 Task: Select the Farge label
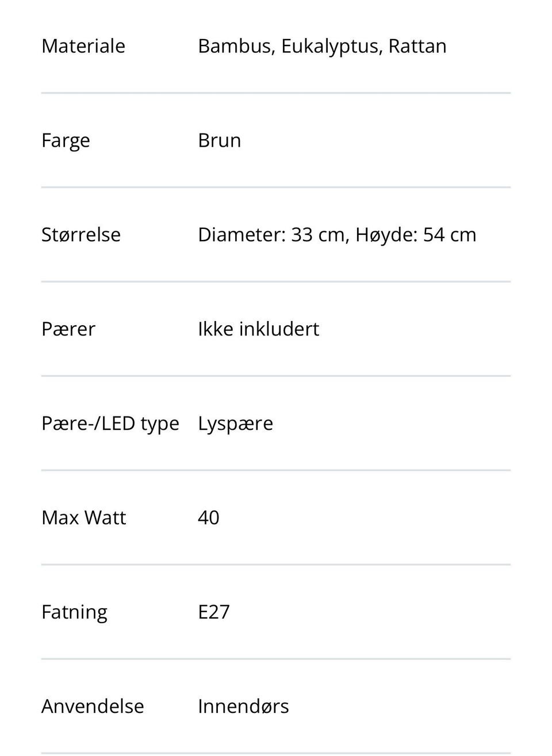66,141
